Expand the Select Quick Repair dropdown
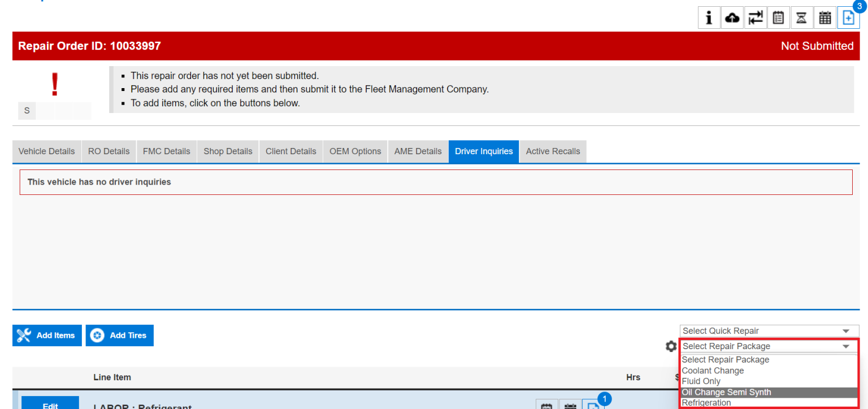Image resolution: width=868 pixels, height=409 pixels. (x=769, y=331)
